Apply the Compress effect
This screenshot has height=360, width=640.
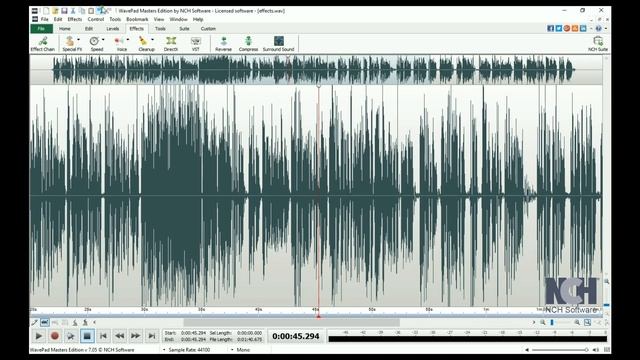[248, 44]
